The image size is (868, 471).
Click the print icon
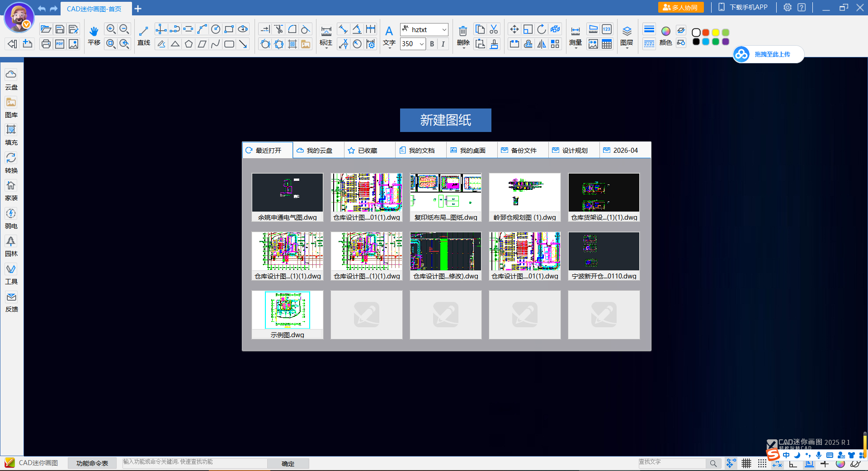46,44
